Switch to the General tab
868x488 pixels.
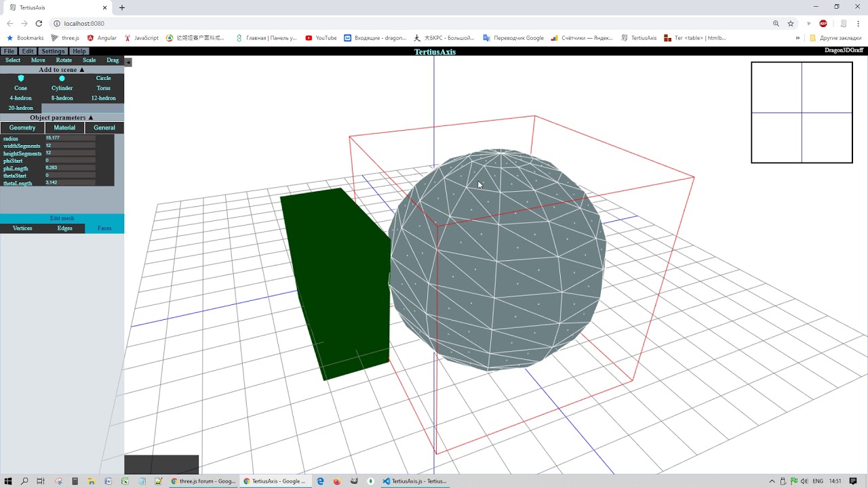pyautogui.click(x=104, y=127)
